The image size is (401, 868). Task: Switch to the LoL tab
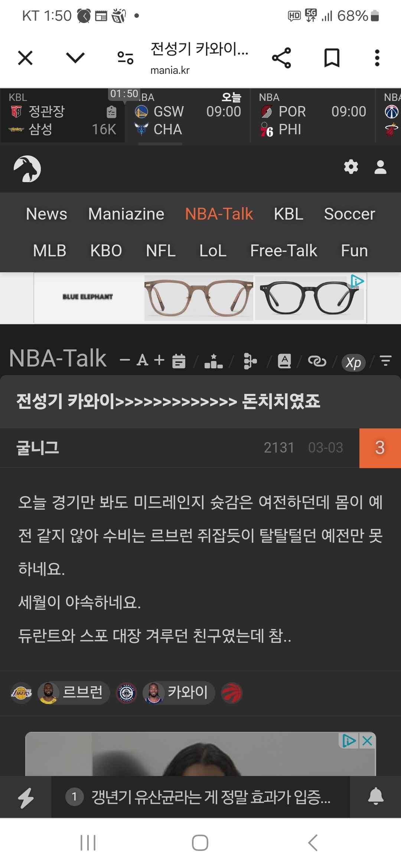pyautogui.click(x=213, y=251)
